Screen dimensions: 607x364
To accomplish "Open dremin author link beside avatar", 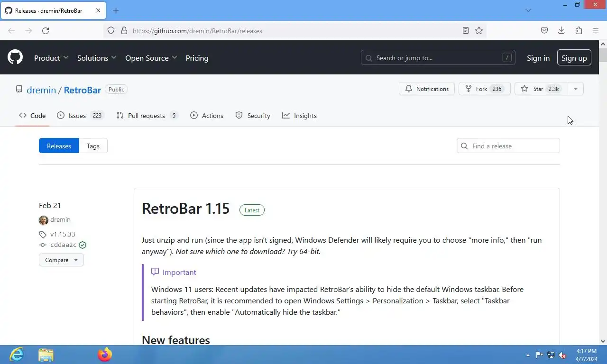I will tap(60, 220).
